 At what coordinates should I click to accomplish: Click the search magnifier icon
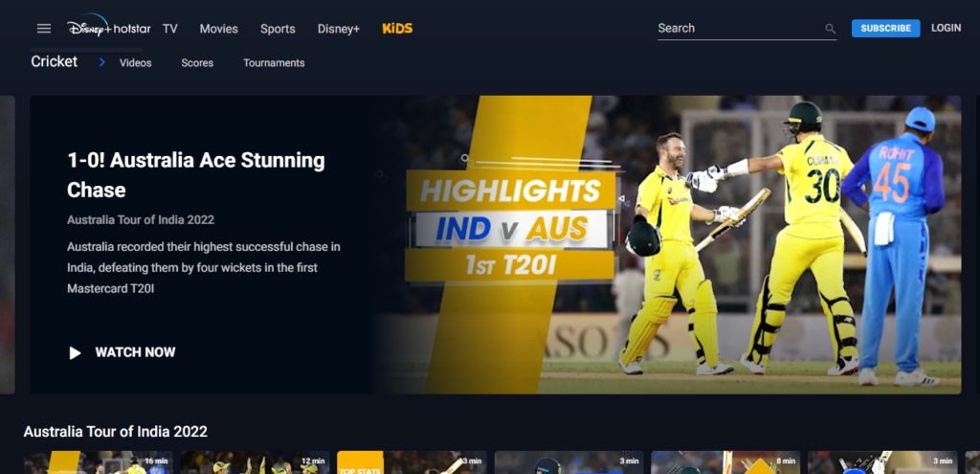pyautogui.click(x=830, y=29)
